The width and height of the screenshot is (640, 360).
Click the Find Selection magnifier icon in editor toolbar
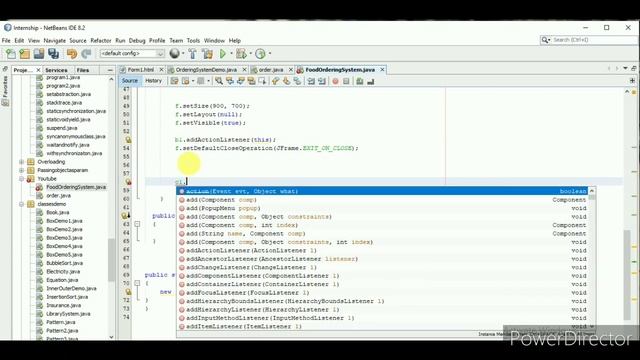coord(219,81)
